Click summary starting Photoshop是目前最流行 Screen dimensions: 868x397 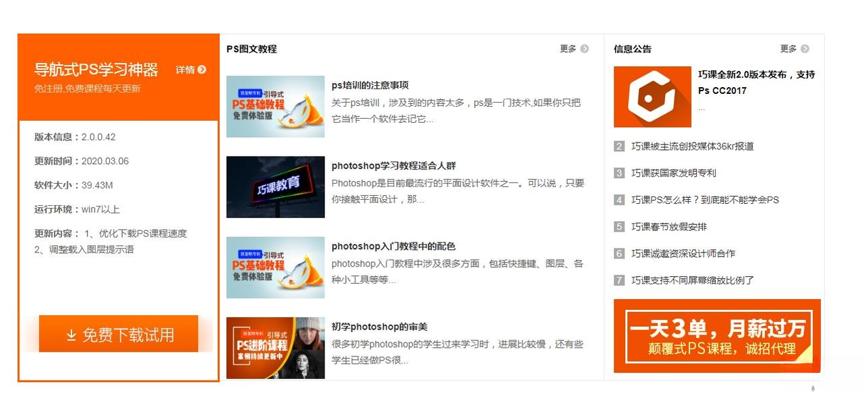pos(458,191)
